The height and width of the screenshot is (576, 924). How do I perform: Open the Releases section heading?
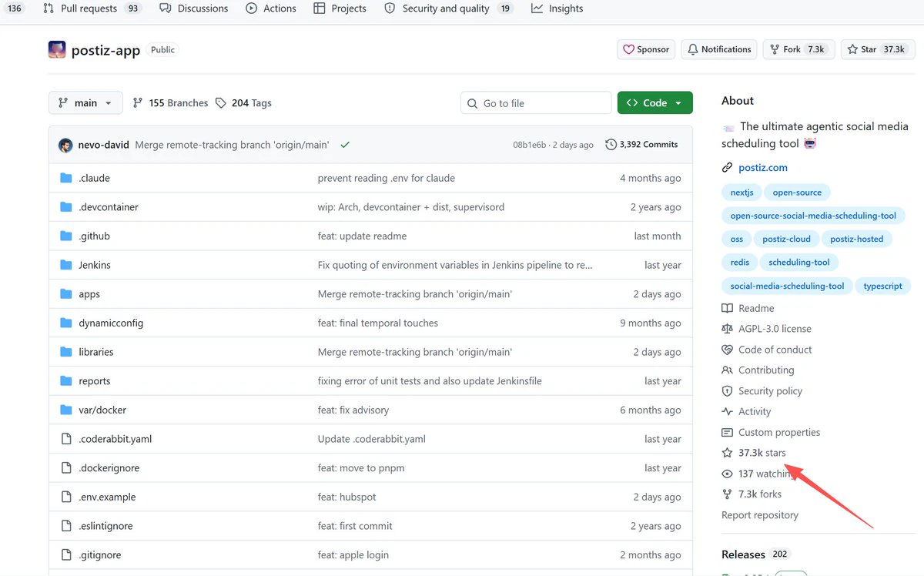pyautogui.click(x=743, y=554)
